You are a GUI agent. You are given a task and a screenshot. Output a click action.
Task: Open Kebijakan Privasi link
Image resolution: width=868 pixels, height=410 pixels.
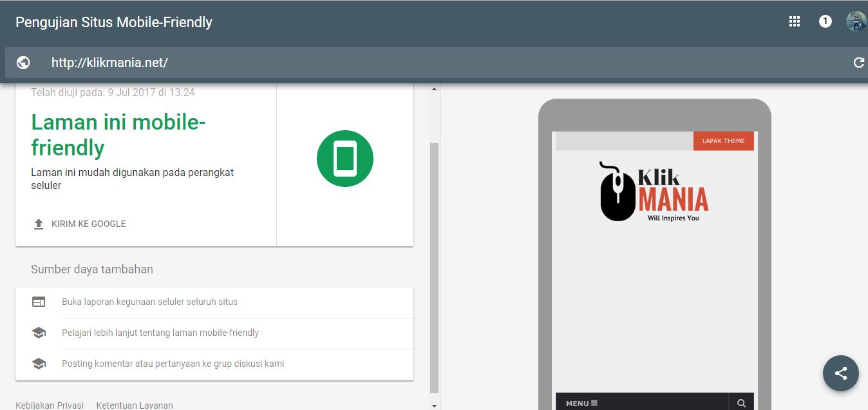coord(50,405)
